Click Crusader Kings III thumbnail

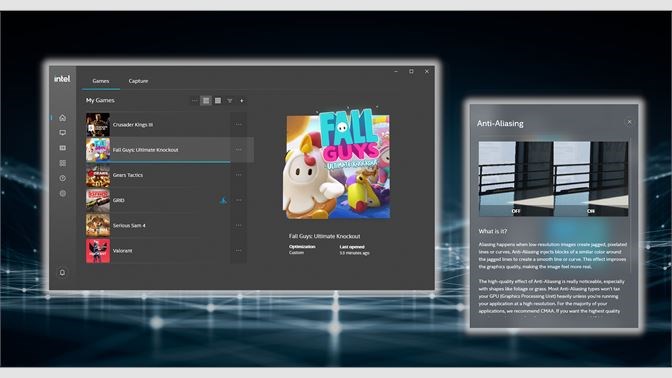coord(98,125)
